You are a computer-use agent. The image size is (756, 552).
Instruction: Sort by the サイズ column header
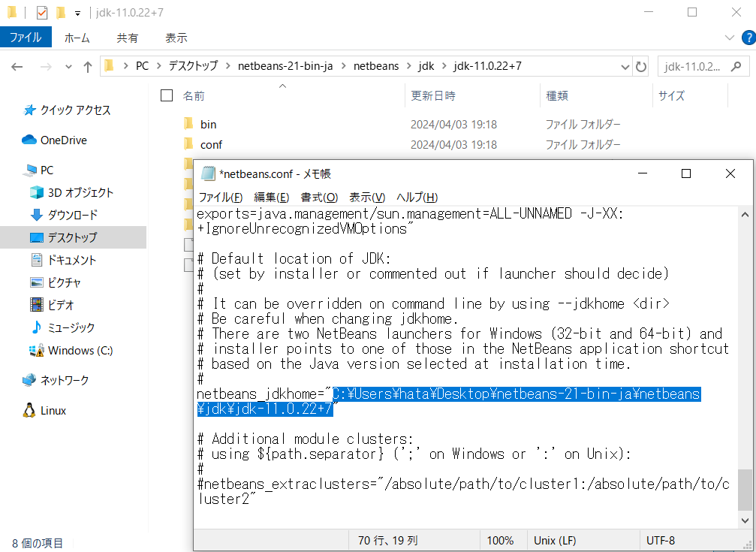pyautogui.click(x=672, y=95)
